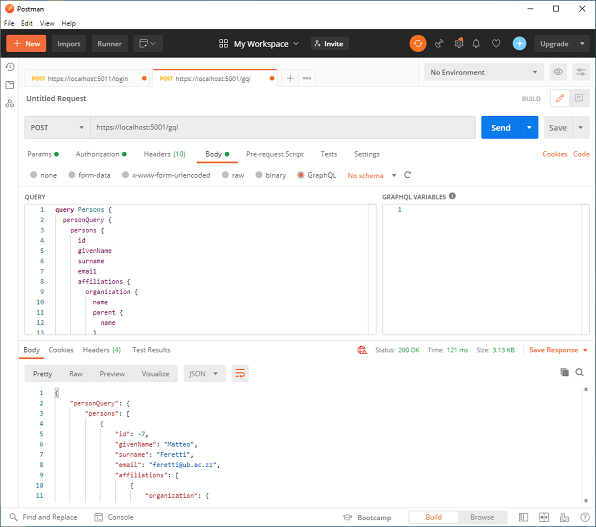Image resolution: width=596 pixels, height=527 pixels.
Task: Open the manage environments sliders icon
Action: [581, 72]
